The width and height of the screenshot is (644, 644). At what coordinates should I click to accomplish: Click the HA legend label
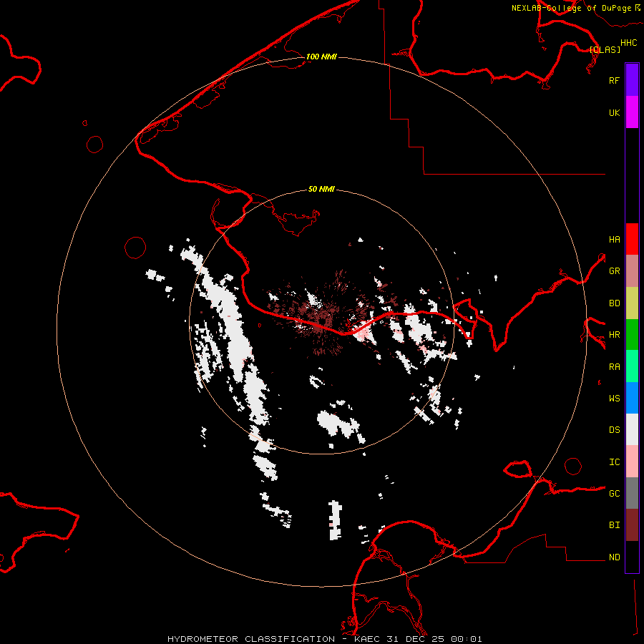614,239
